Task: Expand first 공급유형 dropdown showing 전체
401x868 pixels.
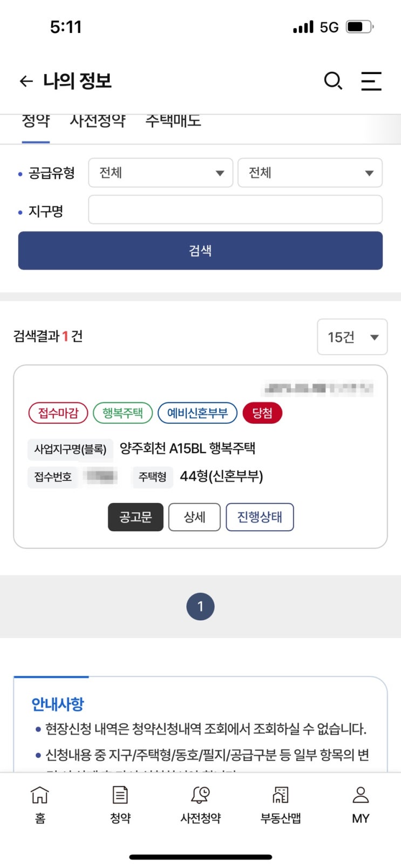Action: coord(160,173)
